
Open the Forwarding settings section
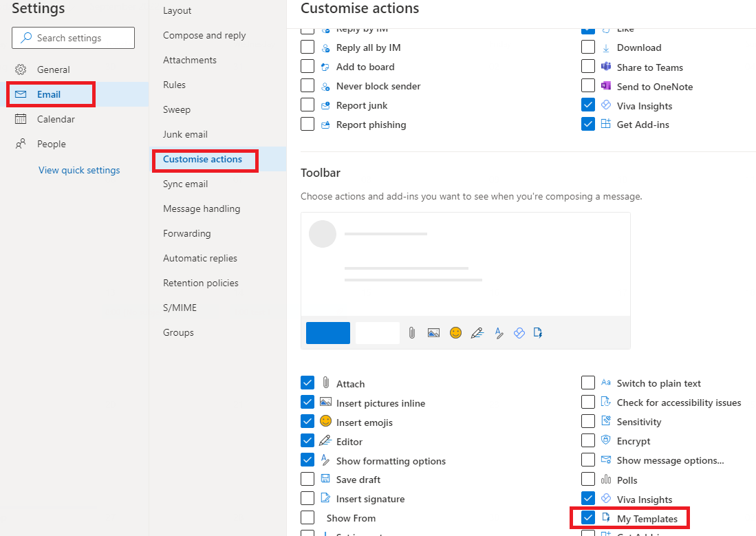point(186,233)
